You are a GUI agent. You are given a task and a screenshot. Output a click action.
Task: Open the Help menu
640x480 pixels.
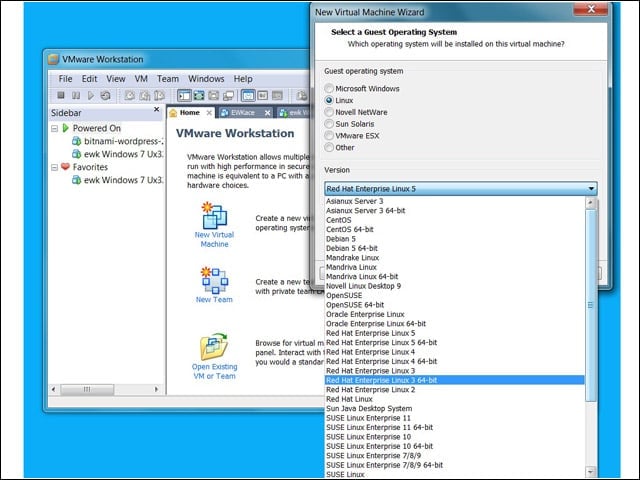pos(243,79)
